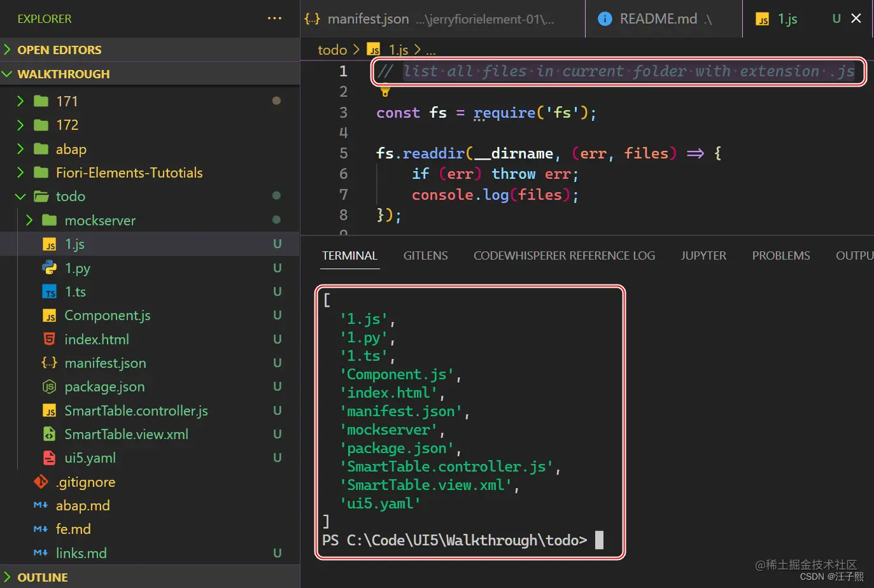Open the GITLENS panel tab
This screenshot has width=874, height=588.
tap(425, 256)
